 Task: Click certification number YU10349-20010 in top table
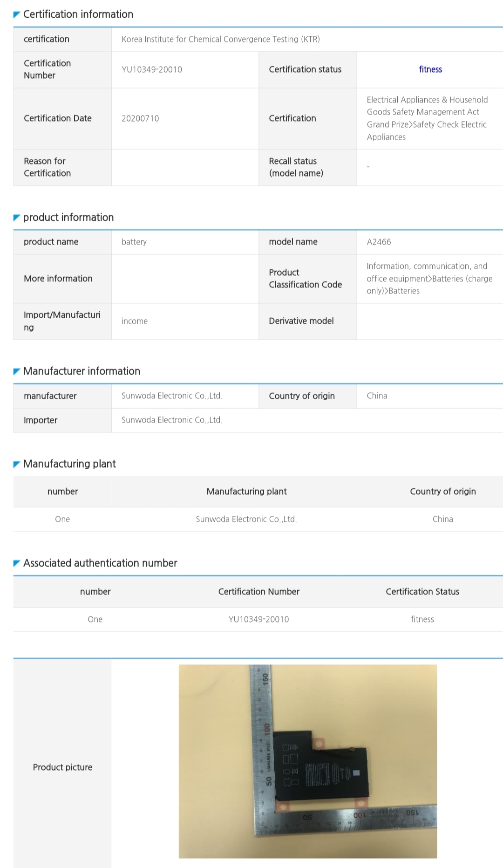152,69
